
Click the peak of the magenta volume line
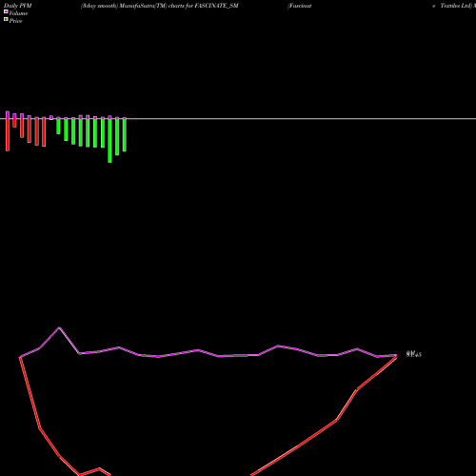(59, 327)
